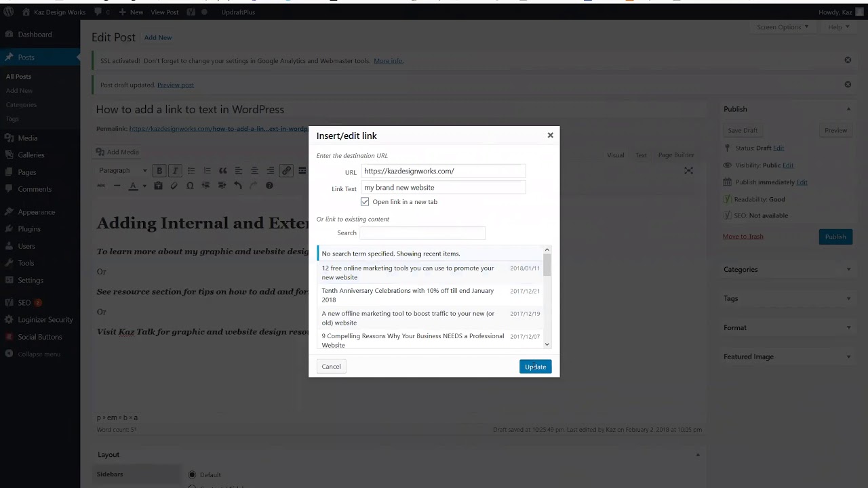Click the WordPress logo in admin bar

(x=8, y=12)
